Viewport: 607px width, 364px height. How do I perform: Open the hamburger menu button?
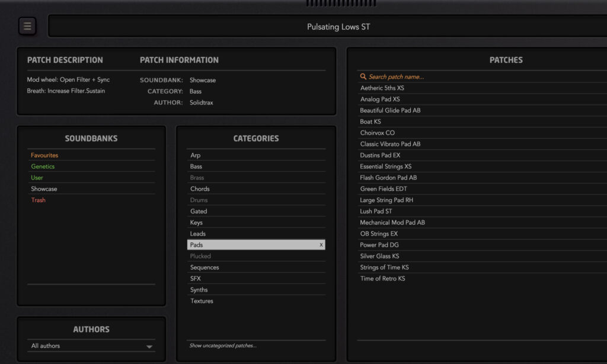pyautogui.click(x=27, y=26)
